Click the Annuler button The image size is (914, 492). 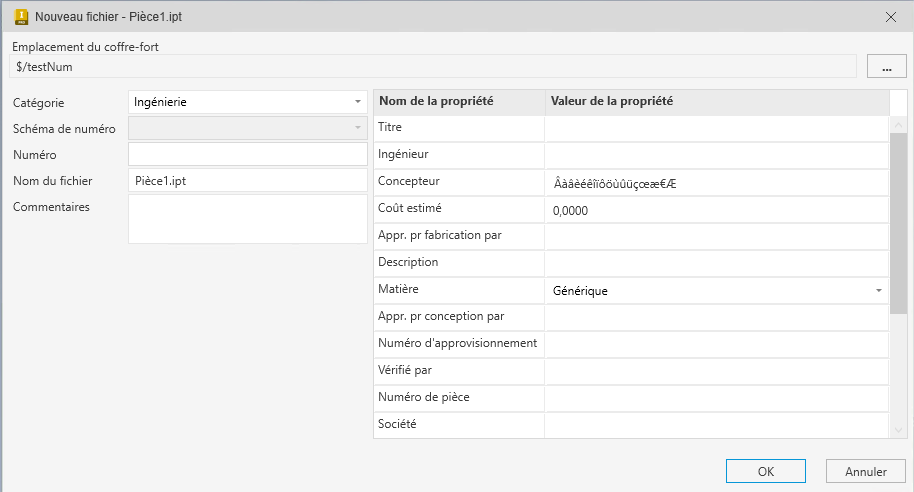(x=866, y=471)
